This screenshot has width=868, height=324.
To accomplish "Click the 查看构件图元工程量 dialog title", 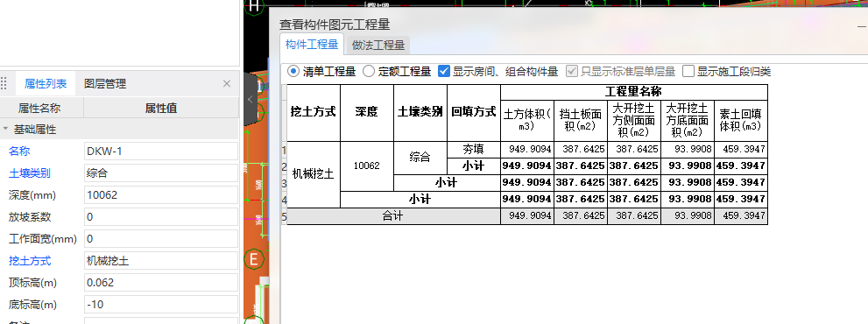I will coord(335,25).
